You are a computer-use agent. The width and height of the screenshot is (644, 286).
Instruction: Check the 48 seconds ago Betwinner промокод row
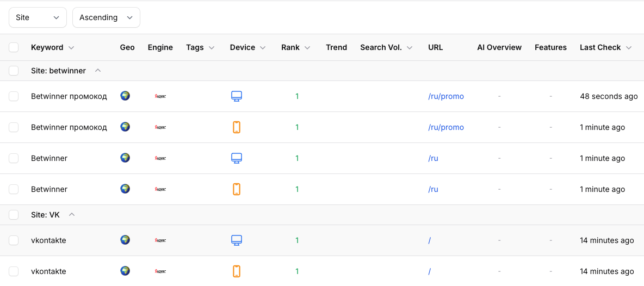coord(14,96)
